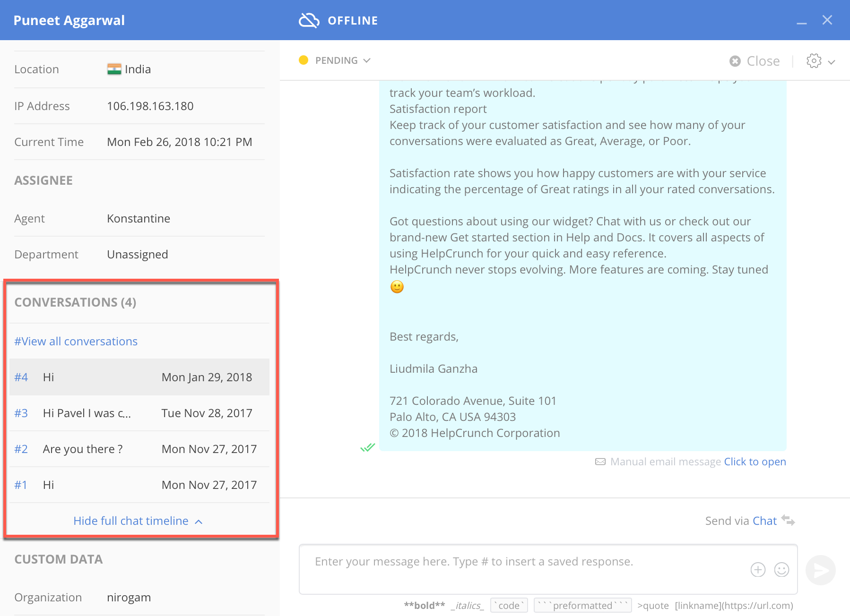Close the chat window with X

coord(827,20)
